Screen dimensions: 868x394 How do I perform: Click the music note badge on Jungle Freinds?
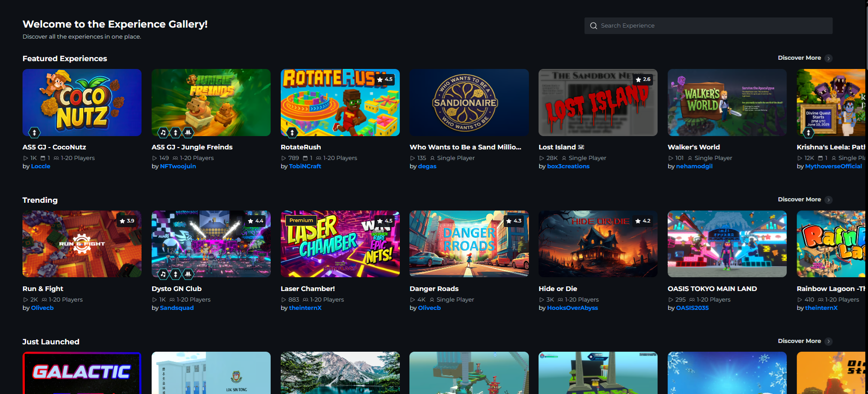click(163, 133)
